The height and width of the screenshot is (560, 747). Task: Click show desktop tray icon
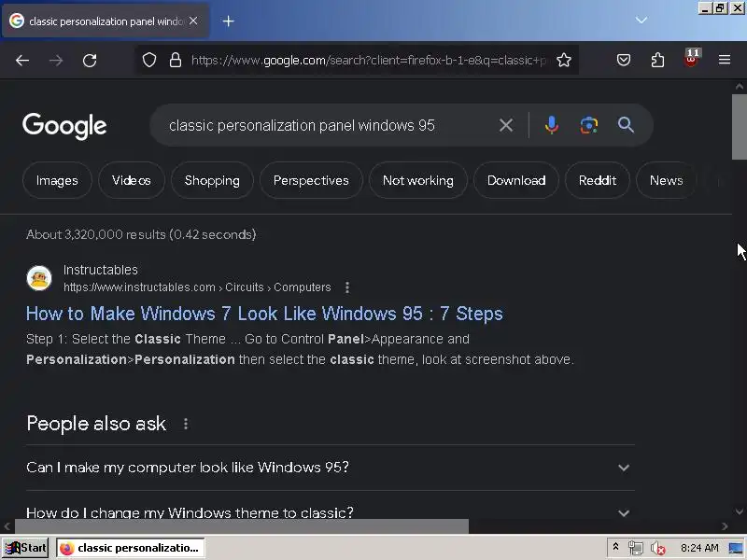[x=736, y=548]
